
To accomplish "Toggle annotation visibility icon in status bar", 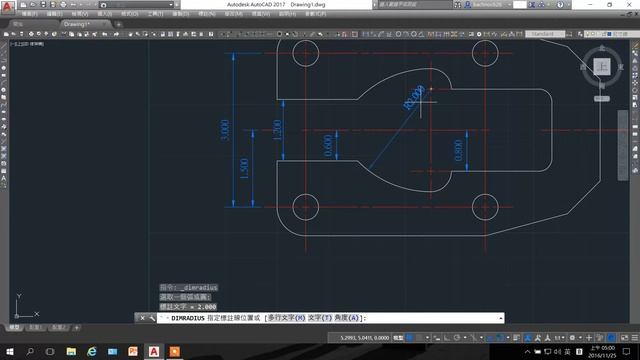I will [527, 338].
